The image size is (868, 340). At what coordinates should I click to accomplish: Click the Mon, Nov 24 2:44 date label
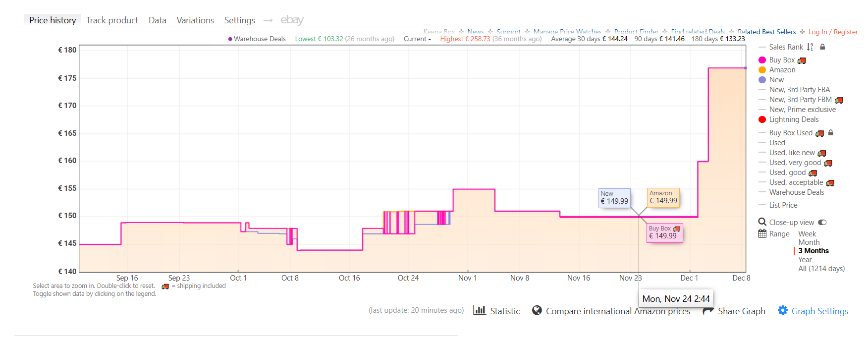point(676,299)
